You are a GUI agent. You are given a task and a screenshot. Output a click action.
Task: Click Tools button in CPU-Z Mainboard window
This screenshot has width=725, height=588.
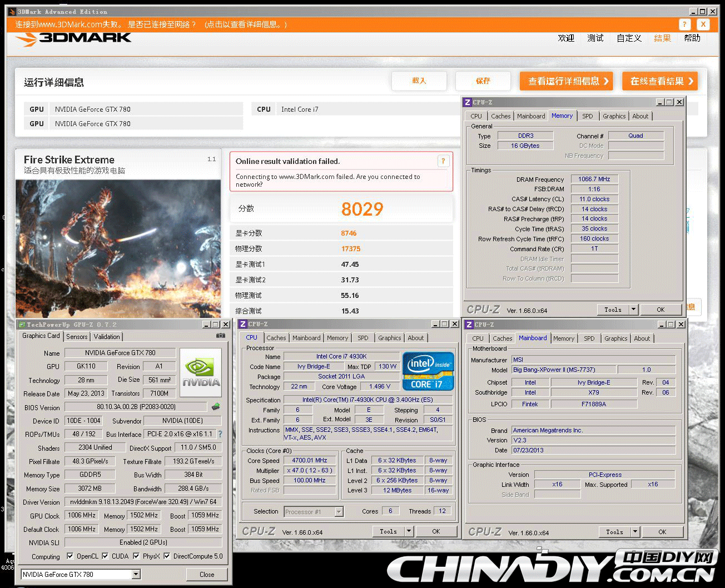[614, 532]
